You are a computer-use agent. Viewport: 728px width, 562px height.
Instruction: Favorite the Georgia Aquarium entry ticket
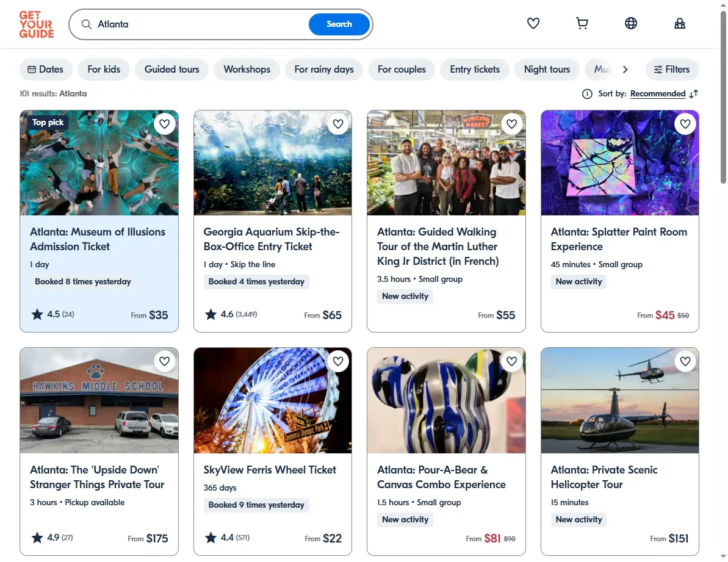point(338,124)
